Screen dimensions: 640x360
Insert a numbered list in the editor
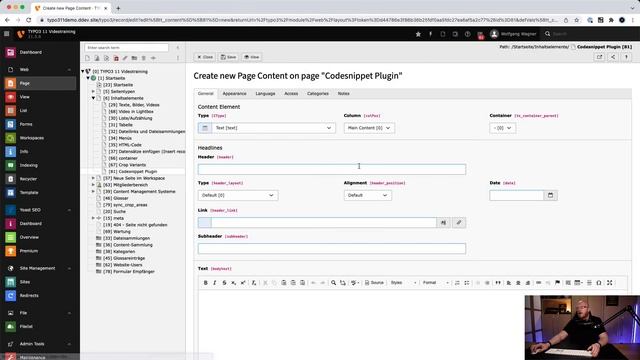(457, 283)
